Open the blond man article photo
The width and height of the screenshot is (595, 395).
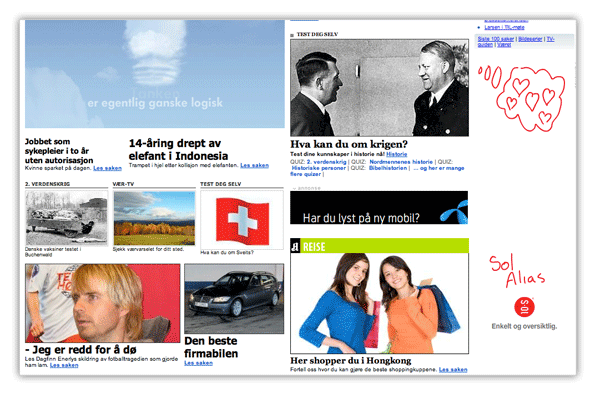(102, 303)
